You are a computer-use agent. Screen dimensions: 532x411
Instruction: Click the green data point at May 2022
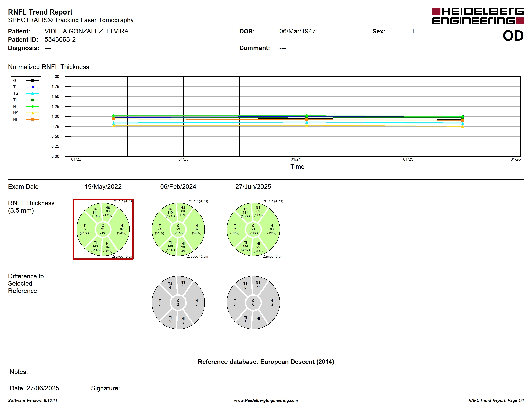coord(113,116)
